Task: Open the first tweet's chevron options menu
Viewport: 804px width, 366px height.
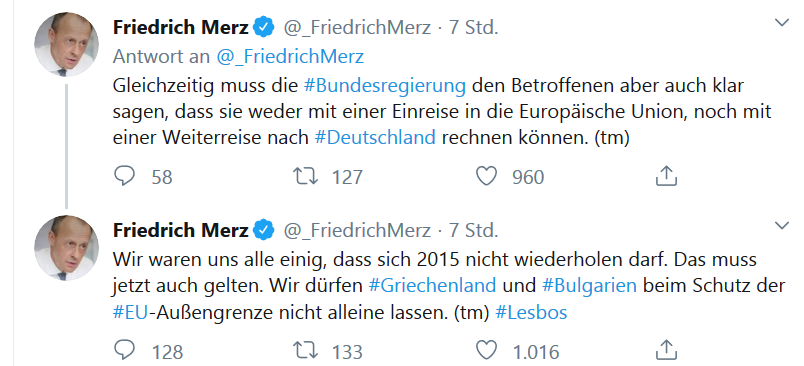Action: (x=781, y=23)
